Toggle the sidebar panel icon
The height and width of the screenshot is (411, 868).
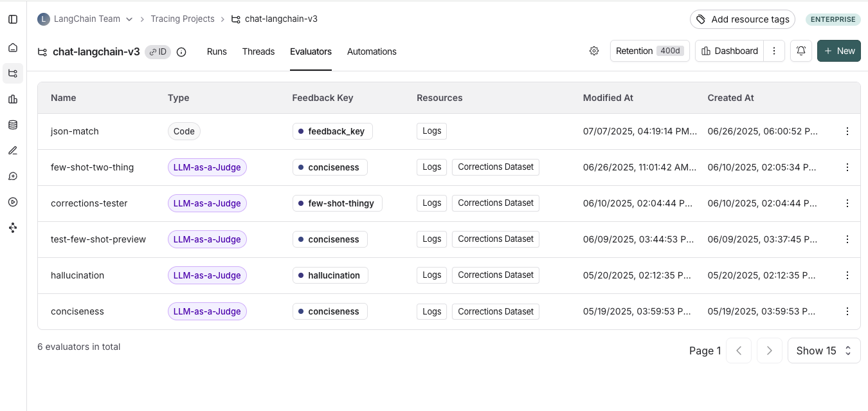[13, 19]
